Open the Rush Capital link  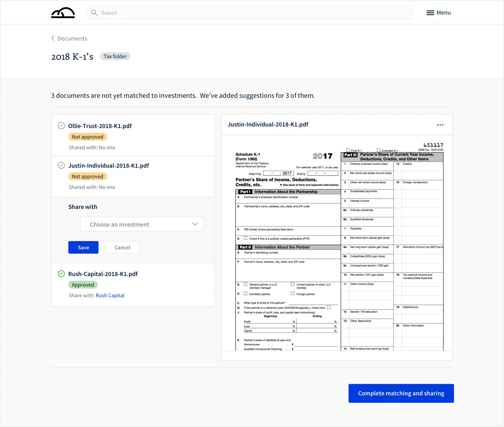[x=110, y=295]
